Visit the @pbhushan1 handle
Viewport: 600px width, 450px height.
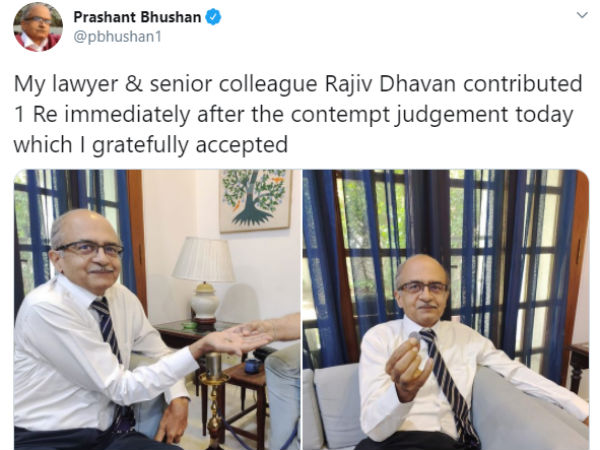[117, 37]
